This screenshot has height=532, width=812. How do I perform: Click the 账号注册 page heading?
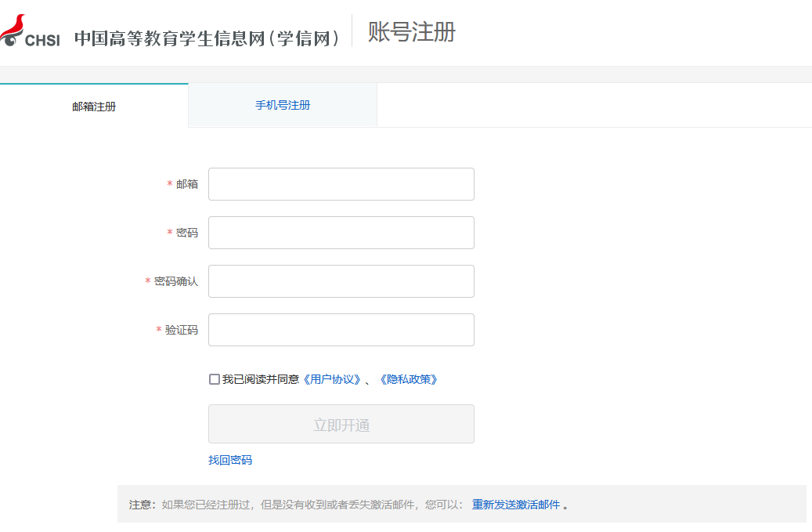pos(410,32)
